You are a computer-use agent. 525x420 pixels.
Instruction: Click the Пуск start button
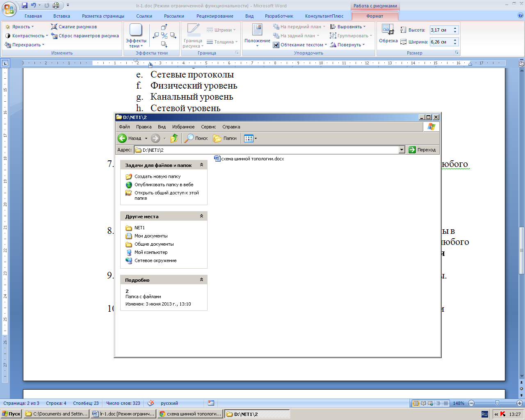11,414
